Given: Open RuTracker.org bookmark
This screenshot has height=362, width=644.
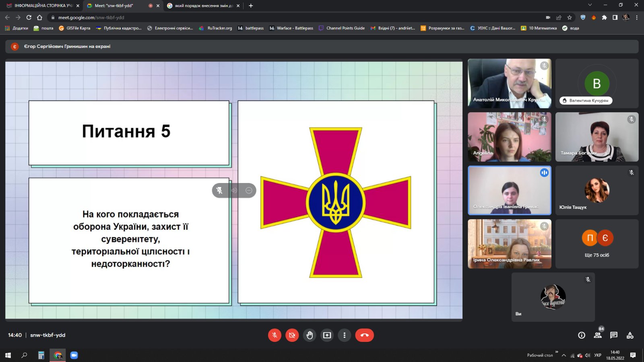Looking at the screenshot, I should pos(215,28).
